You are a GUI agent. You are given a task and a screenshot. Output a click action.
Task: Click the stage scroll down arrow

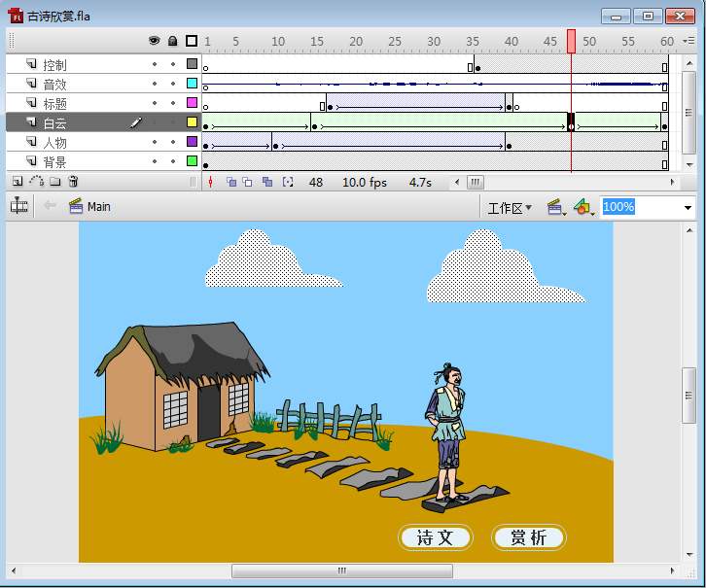click(689, 555)
